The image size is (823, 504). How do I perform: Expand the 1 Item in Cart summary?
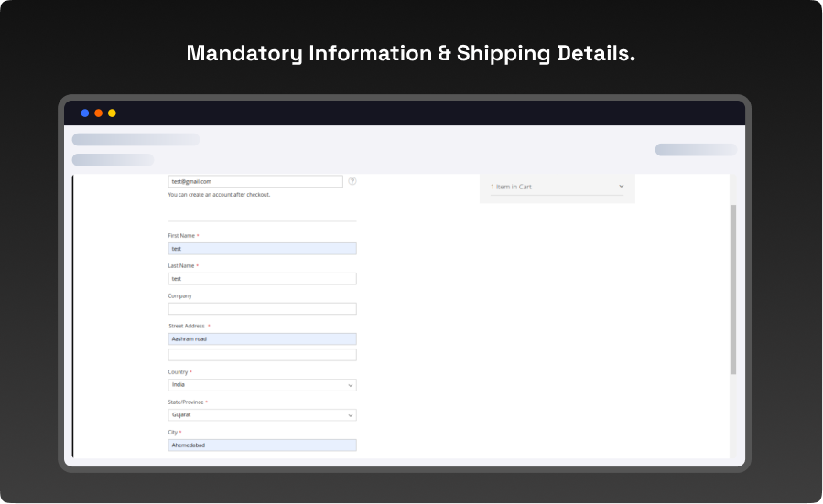[557, 187]
